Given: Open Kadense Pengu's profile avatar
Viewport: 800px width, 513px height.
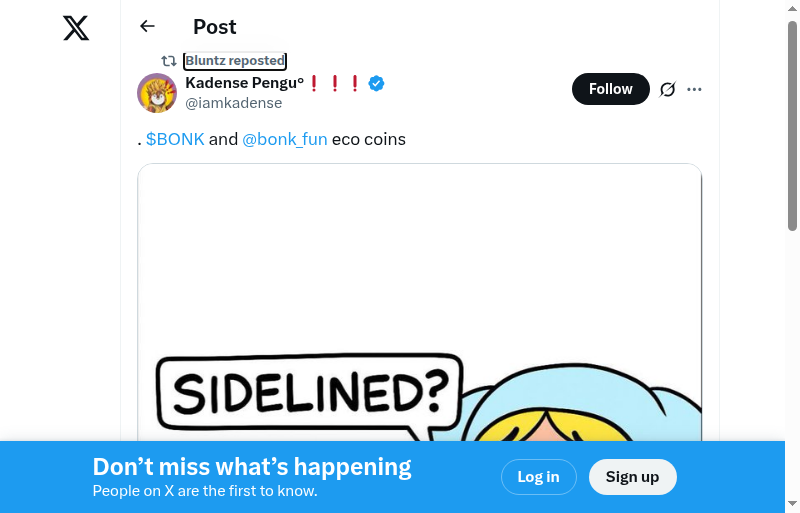Looking at the screenshot, I should coord(157,93).
